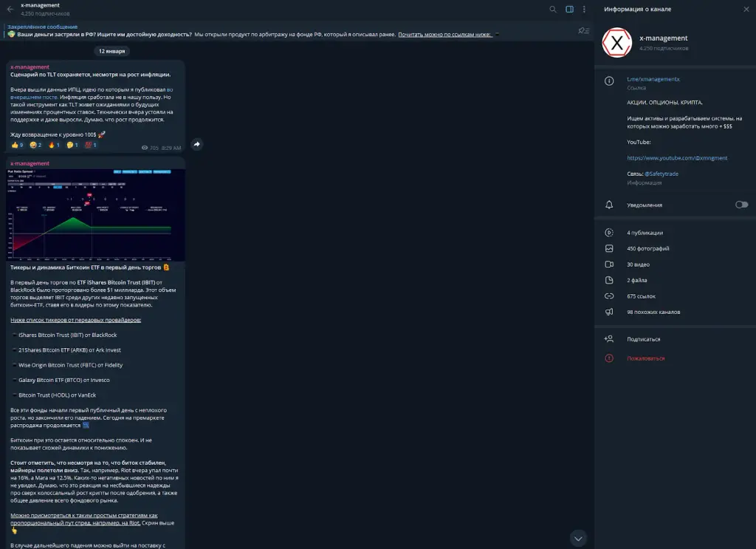756x549 pixels.
Task: Click the info circle icon
Action: 609,81
